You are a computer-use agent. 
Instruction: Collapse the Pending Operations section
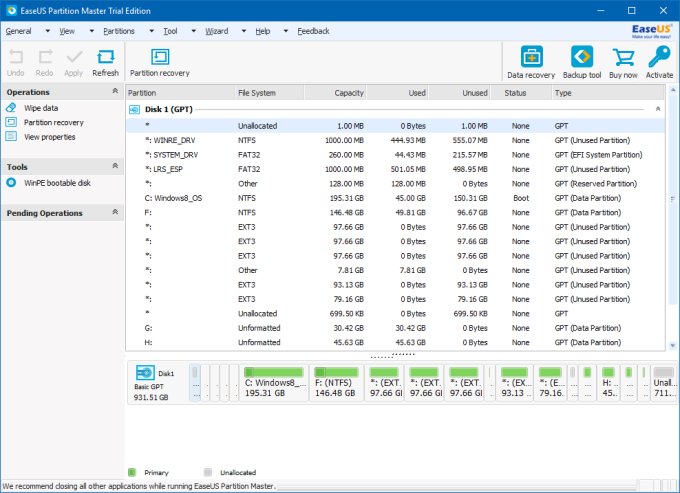(113, 213)
